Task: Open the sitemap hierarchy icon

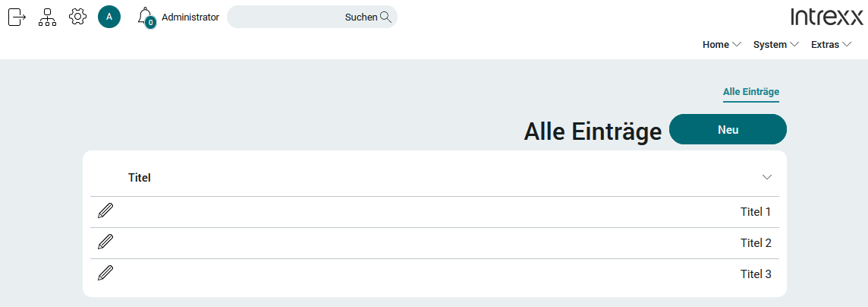Action: point(48,17)
